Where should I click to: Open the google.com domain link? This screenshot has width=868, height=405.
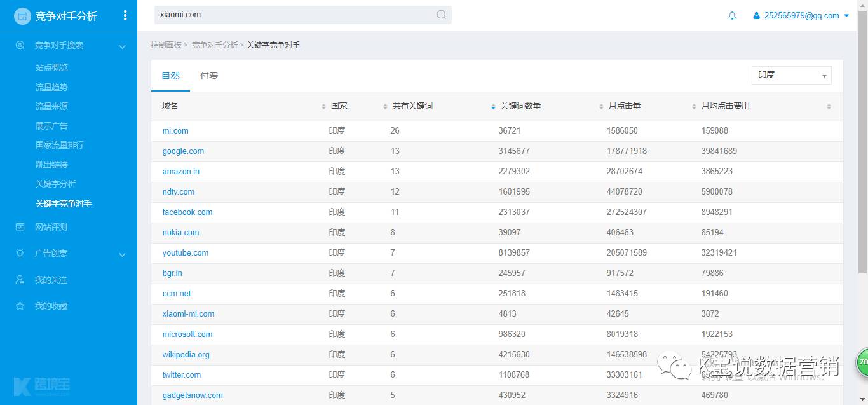click(x=183, y=151)
